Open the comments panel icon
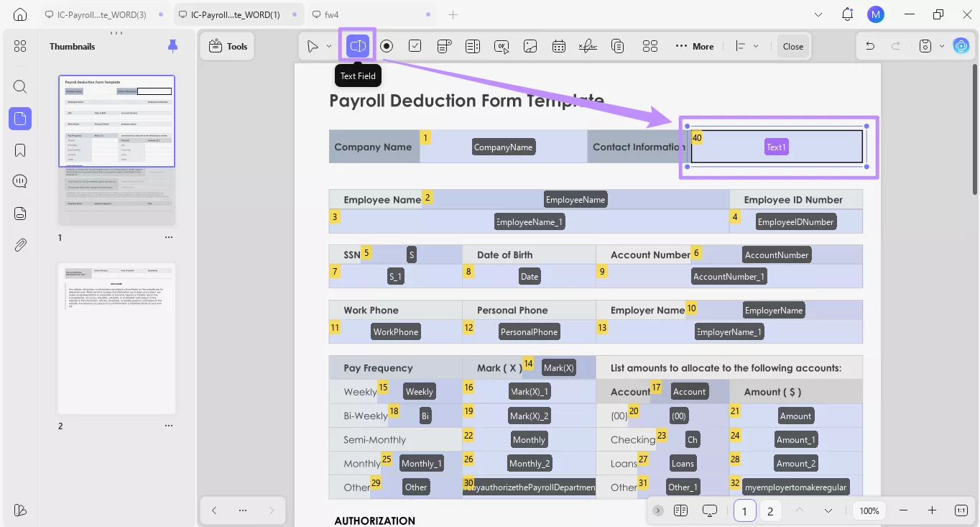 20,181
